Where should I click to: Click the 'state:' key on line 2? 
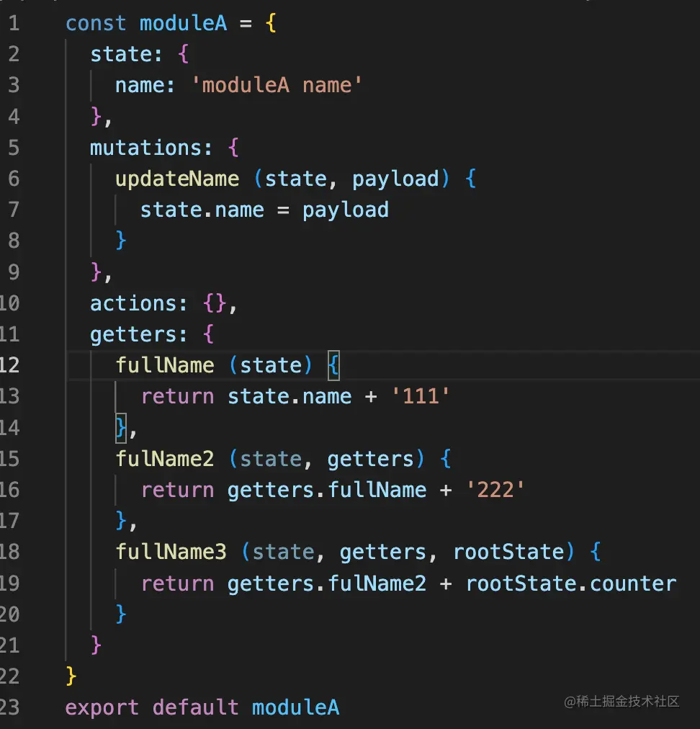127,55
